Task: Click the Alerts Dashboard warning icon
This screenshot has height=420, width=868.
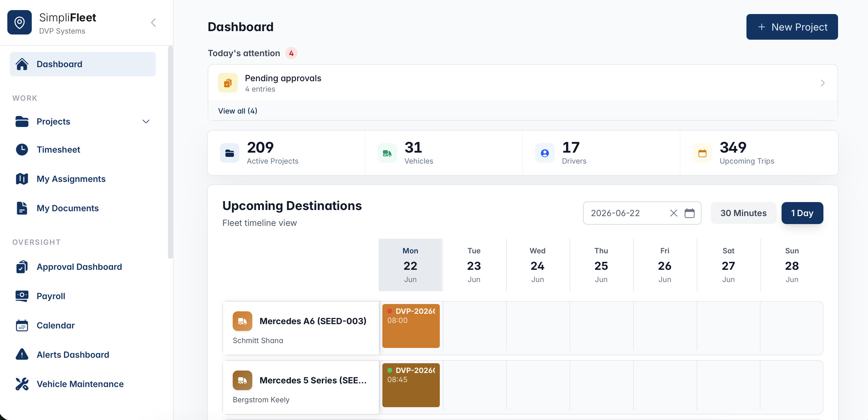Action: [22, 355]
